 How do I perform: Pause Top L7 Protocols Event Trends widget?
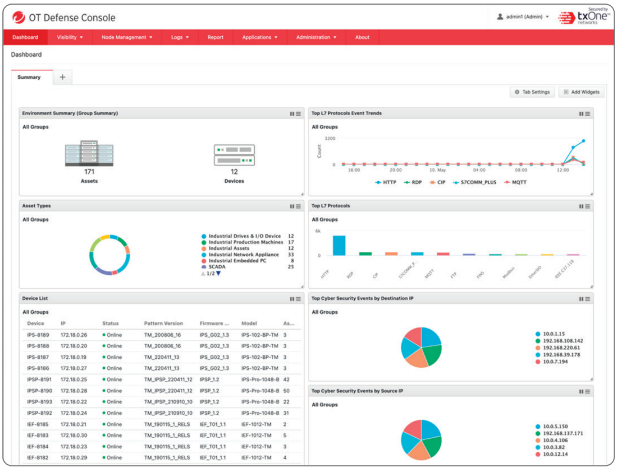pyautogui.click(x=581, y=114)
